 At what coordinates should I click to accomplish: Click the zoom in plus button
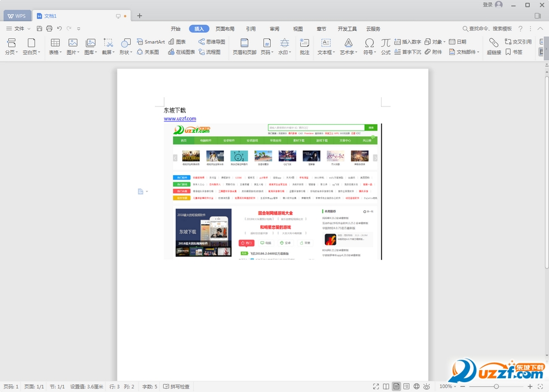[530, 387]
